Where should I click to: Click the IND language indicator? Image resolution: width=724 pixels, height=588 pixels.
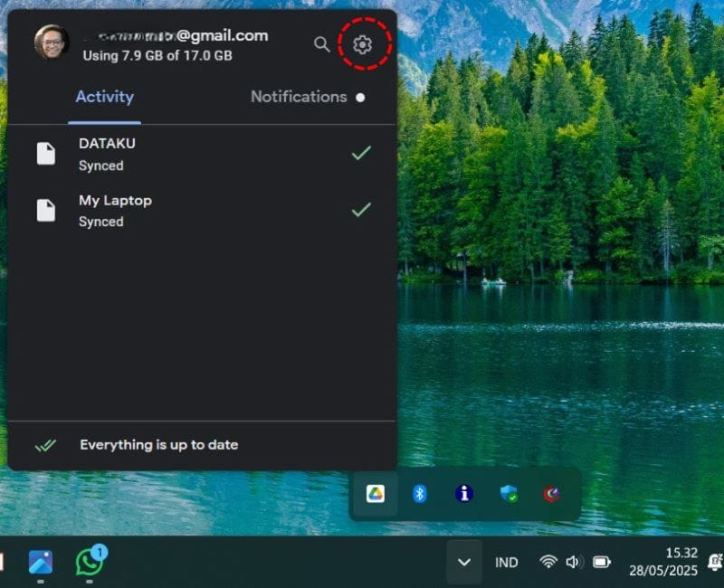(x=507, y=562)
